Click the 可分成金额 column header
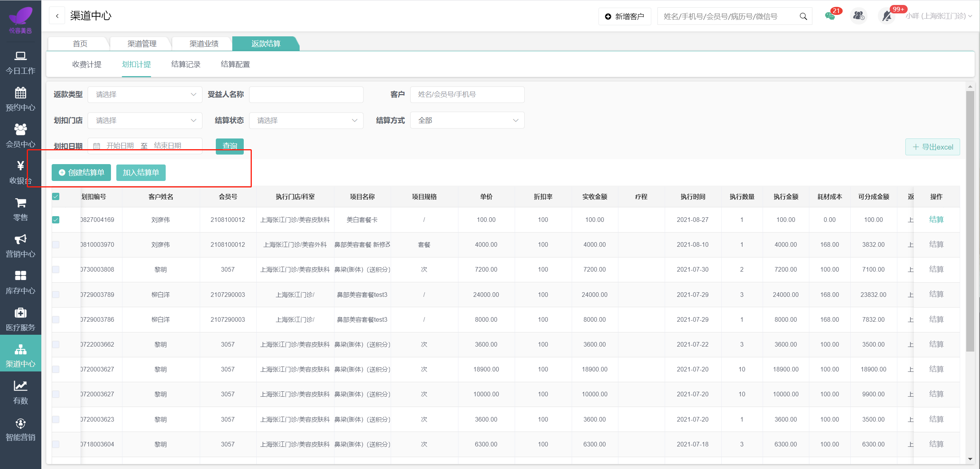 [x=874, y=197]
